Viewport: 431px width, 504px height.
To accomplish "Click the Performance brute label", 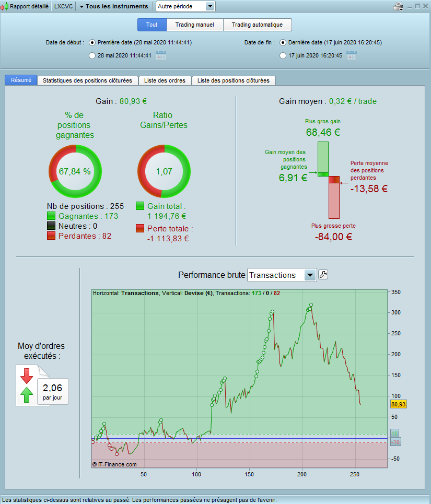I will pyautogui.click(x=212, y=275).
